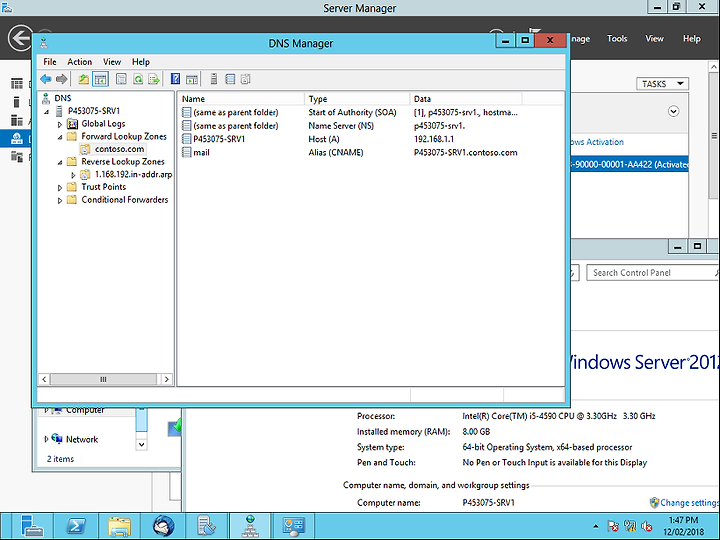
Task: Expand the 1.168.192.in-addr.arpa zone
Action: pos(73,175)
